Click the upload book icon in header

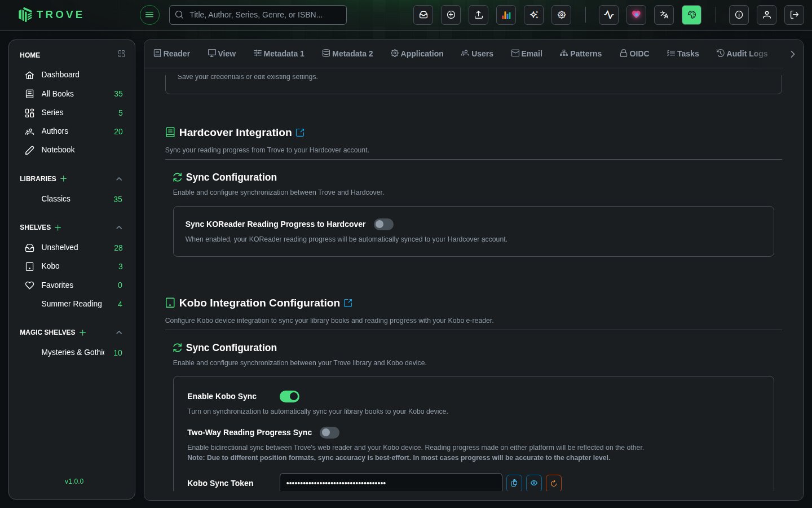[x=478, y=15]
